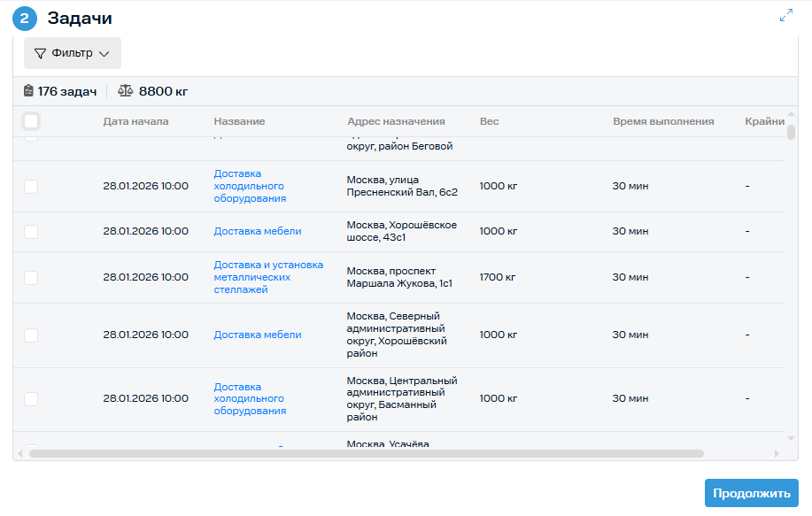Sort by the Дата начала column header

135,121
